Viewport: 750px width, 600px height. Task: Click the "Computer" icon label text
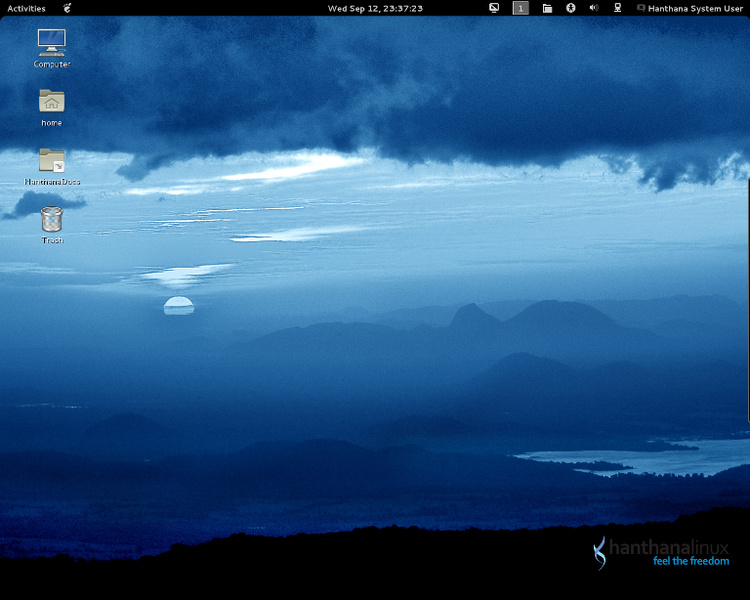tap(52, 64)
